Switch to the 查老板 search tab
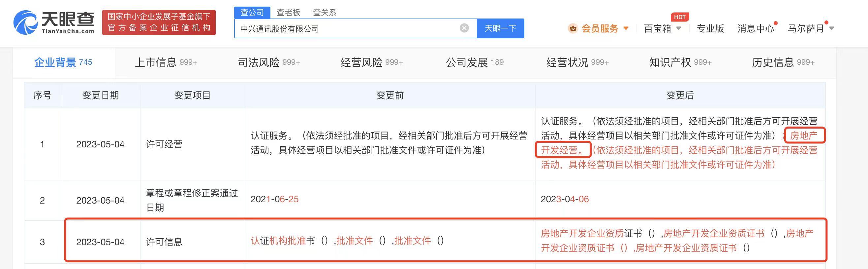This screenshot has width=868, height=269. 289,13
